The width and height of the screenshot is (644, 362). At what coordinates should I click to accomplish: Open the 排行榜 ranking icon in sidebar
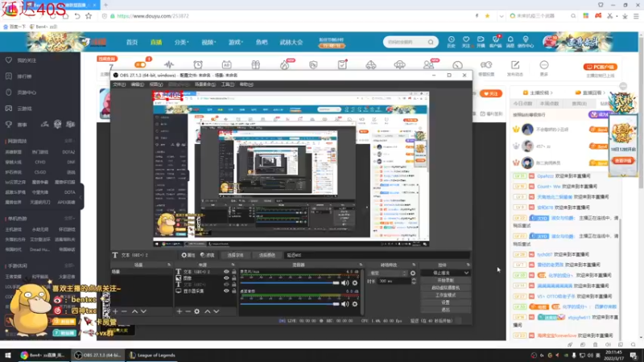(x=9, y=76)
